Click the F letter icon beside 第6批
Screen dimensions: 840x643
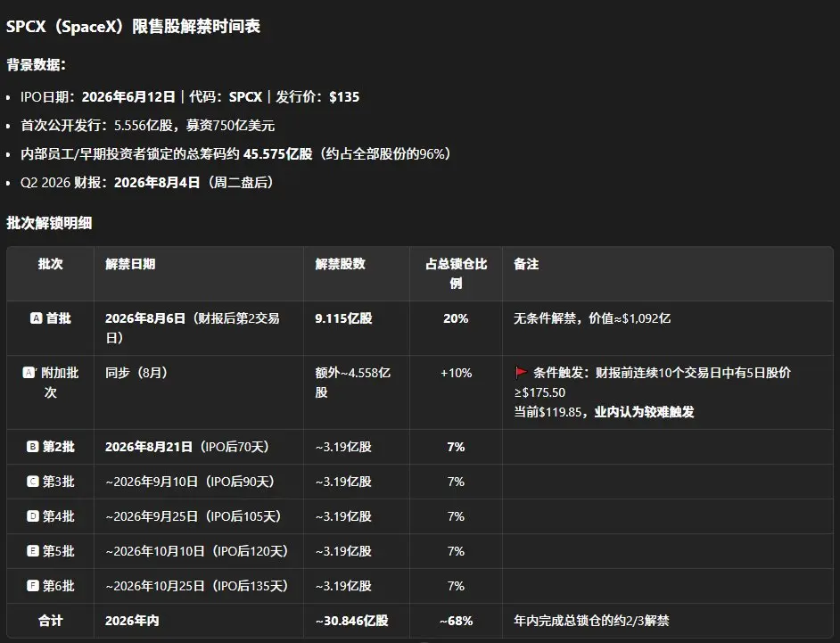[33, 586]
